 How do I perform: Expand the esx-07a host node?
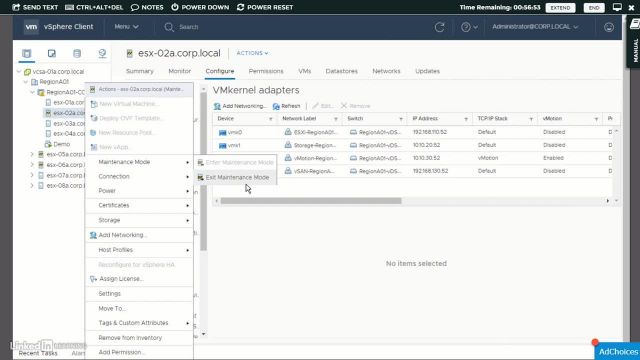tap(32, 175)
